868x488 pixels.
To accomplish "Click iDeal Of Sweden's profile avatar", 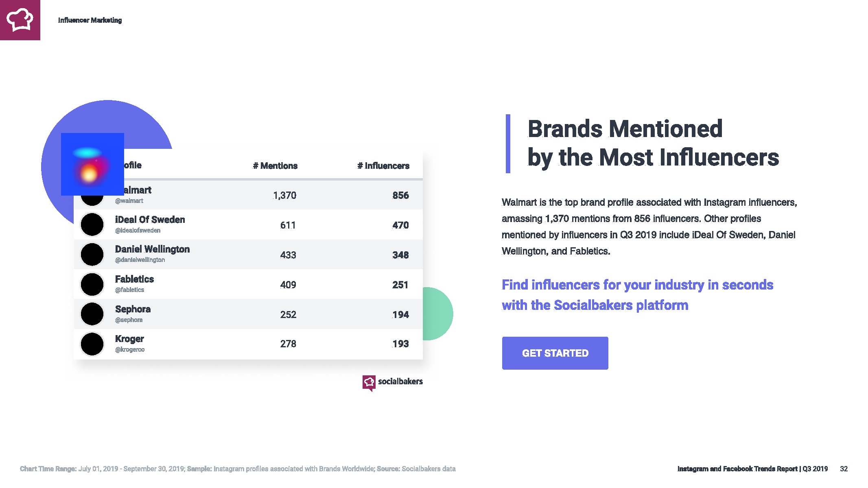I will 92,224.
